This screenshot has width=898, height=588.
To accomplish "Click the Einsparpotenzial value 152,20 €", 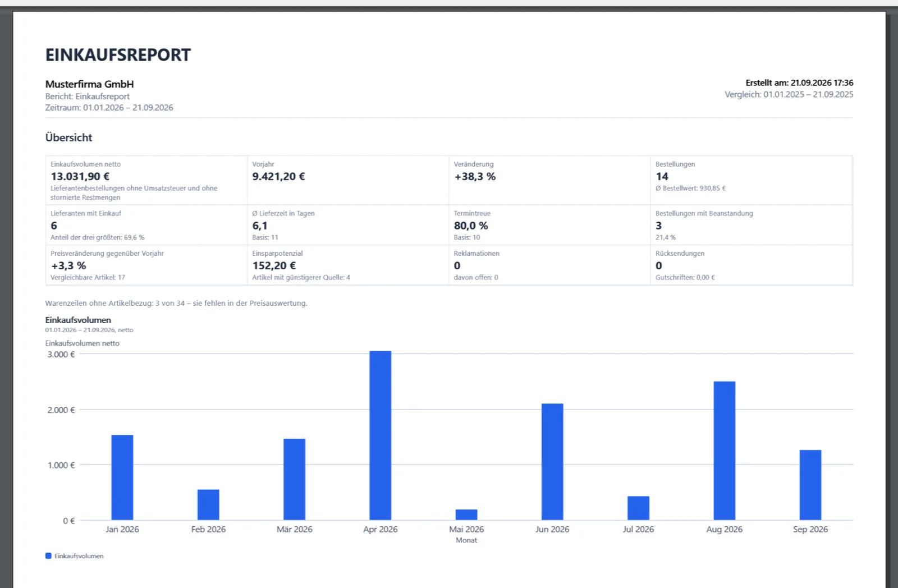I will (274, 265).
